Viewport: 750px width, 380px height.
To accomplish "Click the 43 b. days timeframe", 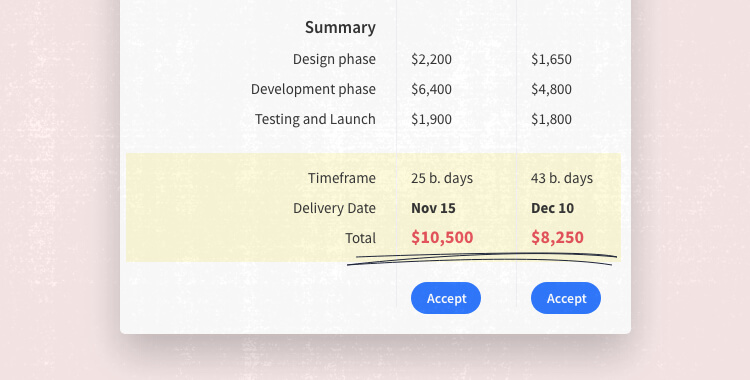I will pyautogui.click(x=562, y=179).
